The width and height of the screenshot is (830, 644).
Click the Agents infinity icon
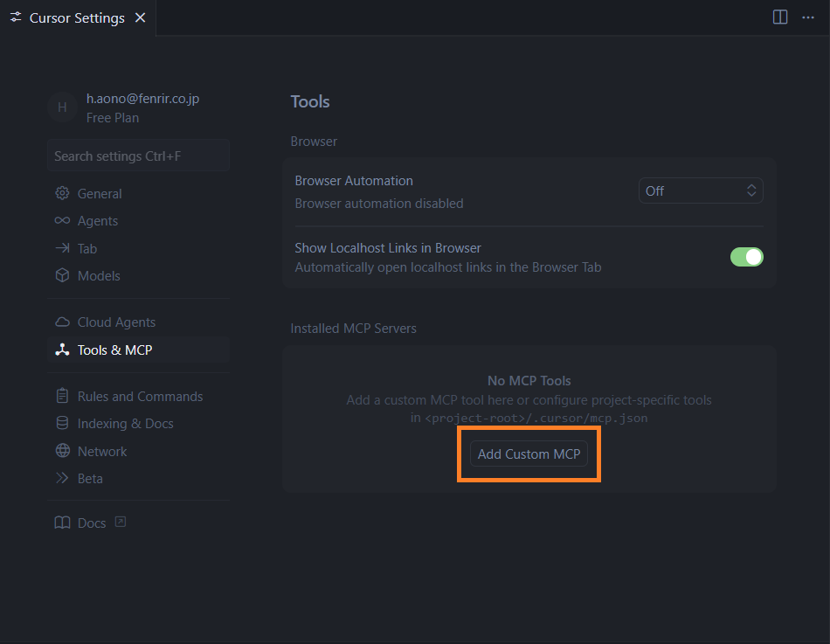point(62,221)
